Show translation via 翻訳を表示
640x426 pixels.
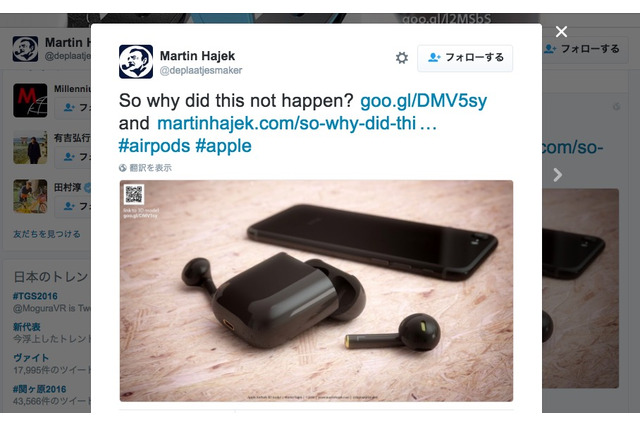(151, 168)
